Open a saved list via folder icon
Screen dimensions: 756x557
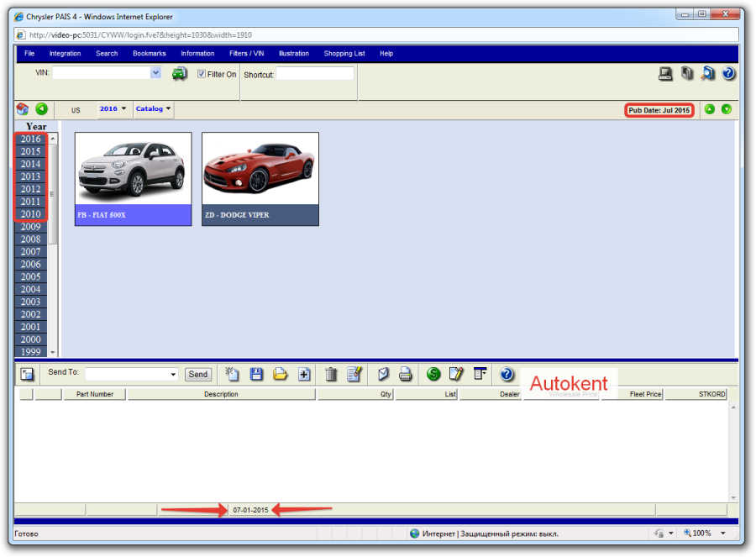[x=280, y=374]
